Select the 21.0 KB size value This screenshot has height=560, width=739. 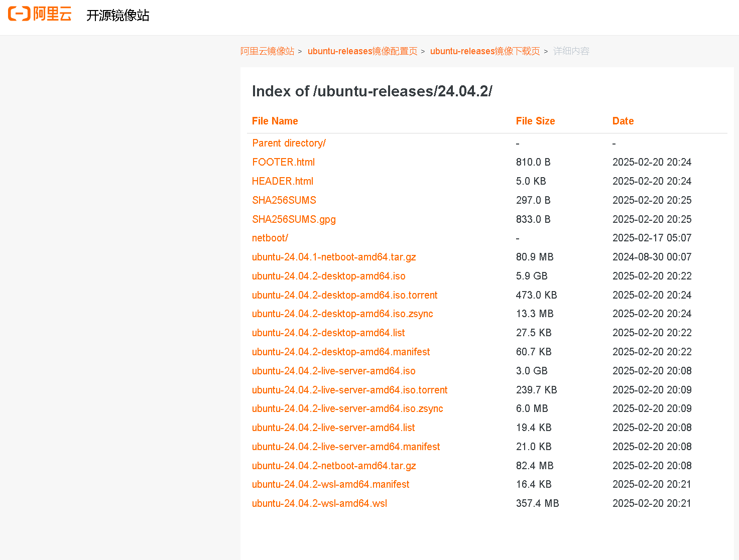coord(534,447)
